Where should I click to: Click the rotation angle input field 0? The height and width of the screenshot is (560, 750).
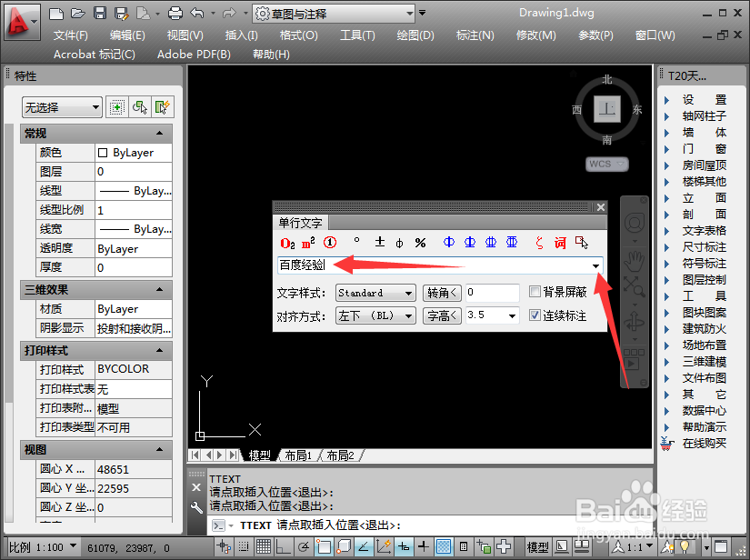tap(493, 292)
